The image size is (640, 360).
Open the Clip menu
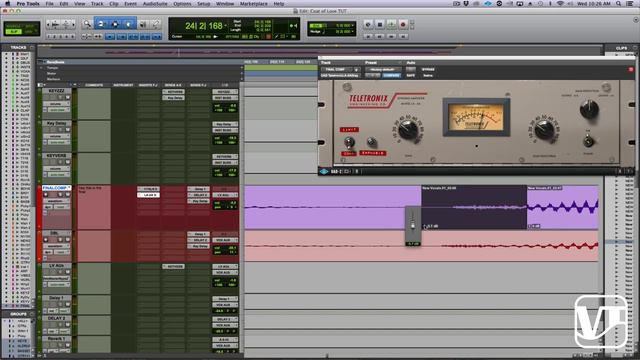tap(114, 4)
